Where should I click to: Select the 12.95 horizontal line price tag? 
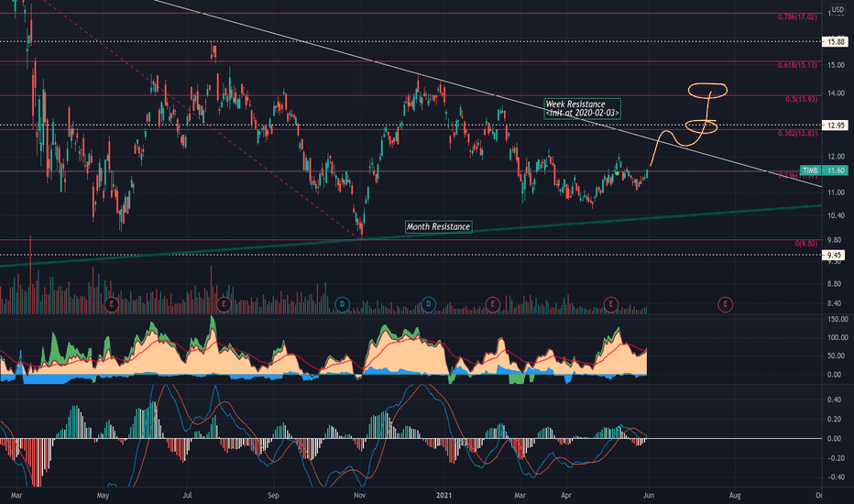pyautogui.click(x=835, y=126)
